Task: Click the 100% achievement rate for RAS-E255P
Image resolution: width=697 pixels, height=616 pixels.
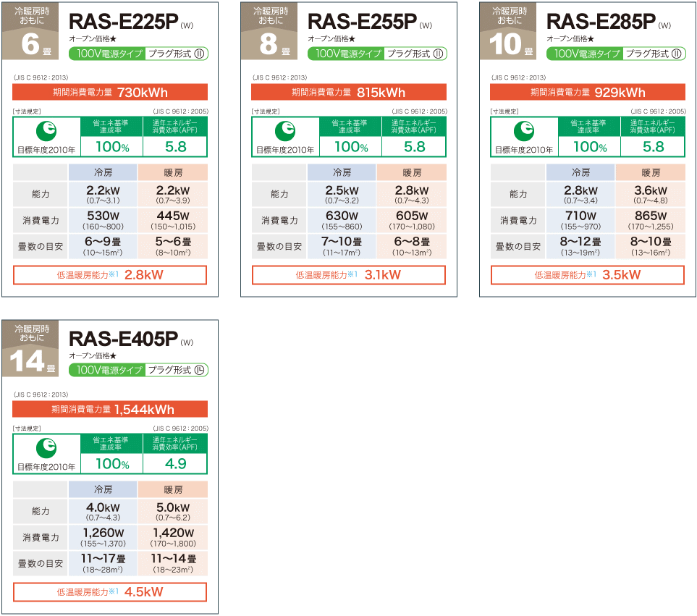Action: 351,147
